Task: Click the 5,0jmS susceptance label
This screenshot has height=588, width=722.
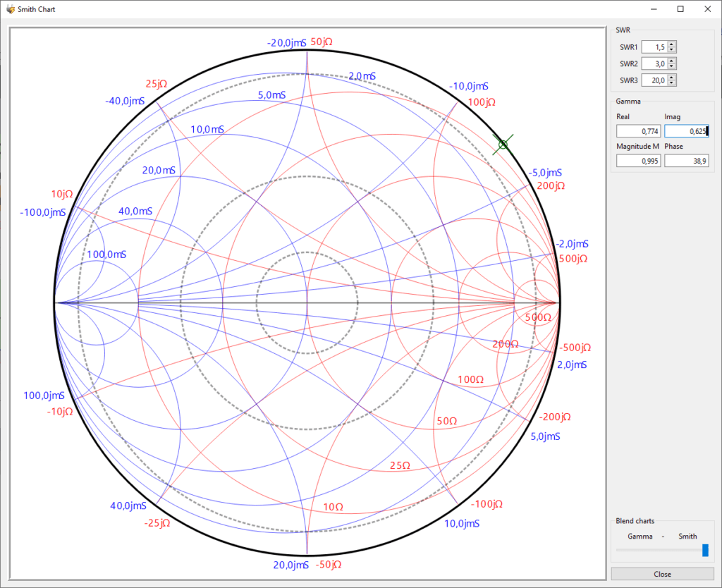Action: [545, 436]
